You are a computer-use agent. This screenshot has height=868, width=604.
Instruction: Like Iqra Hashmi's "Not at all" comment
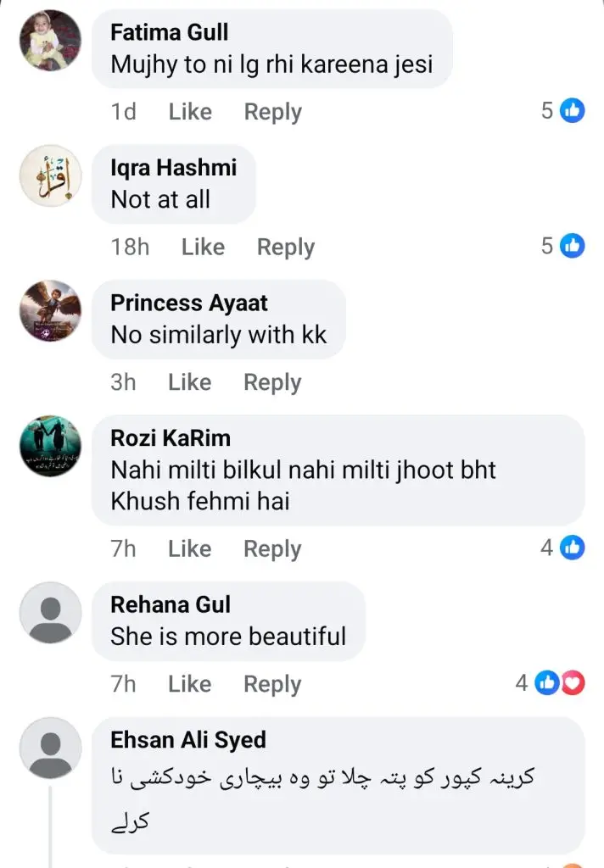[x=203, y=247]
